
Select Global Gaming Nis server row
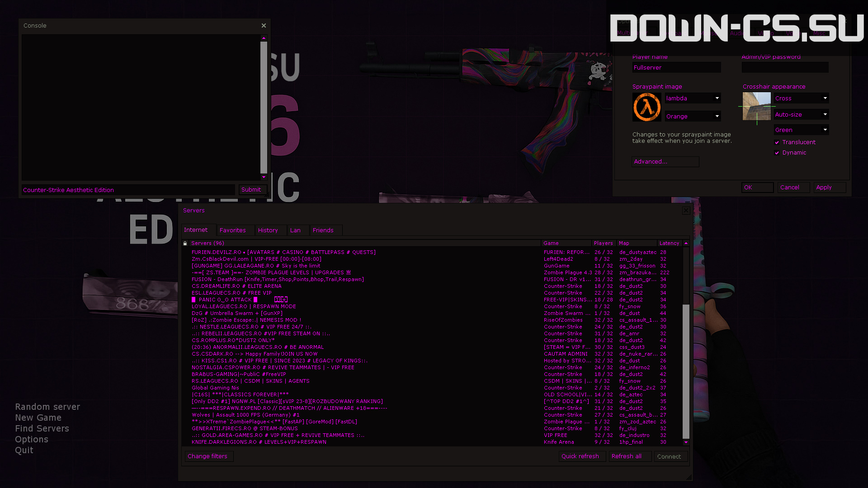click(x=432, y=388)
